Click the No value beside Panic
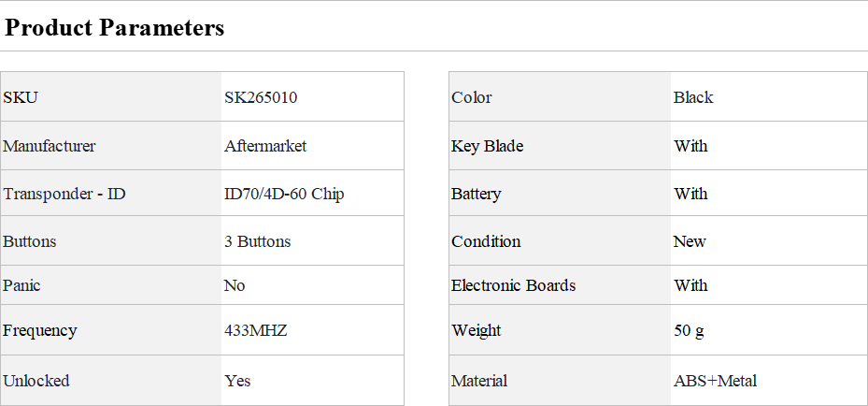The image size is (868, 406). click(235, 285)
